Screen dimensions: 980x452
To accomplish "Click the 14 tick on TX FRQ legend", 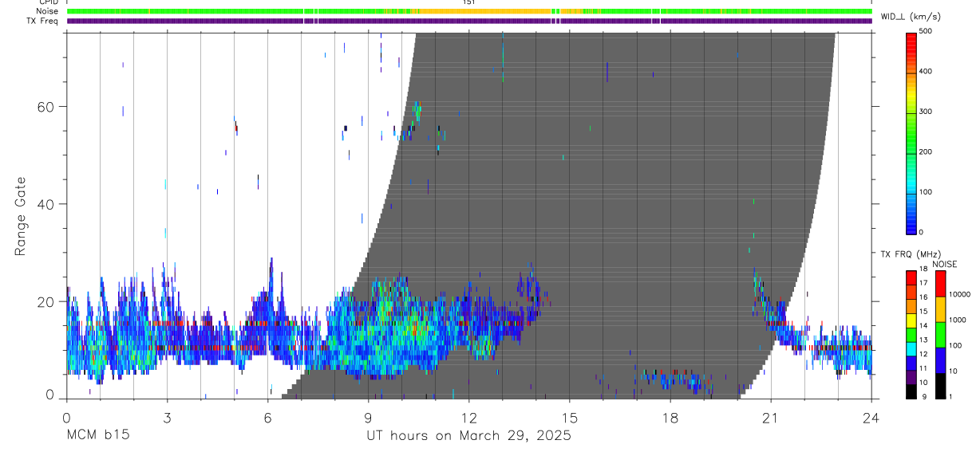I will [923, 326].
